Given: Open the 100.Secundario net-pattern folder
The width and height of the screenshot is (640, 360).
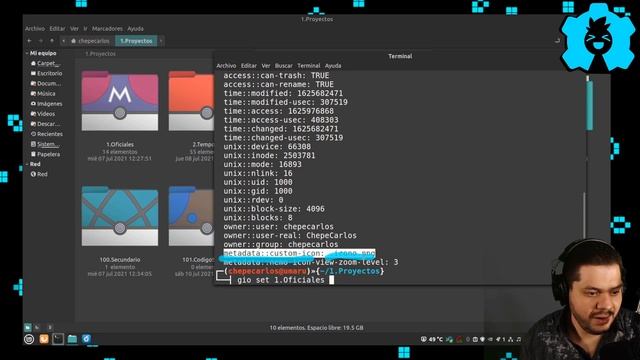Looking at the screenshot, I should tap(120, 216).
